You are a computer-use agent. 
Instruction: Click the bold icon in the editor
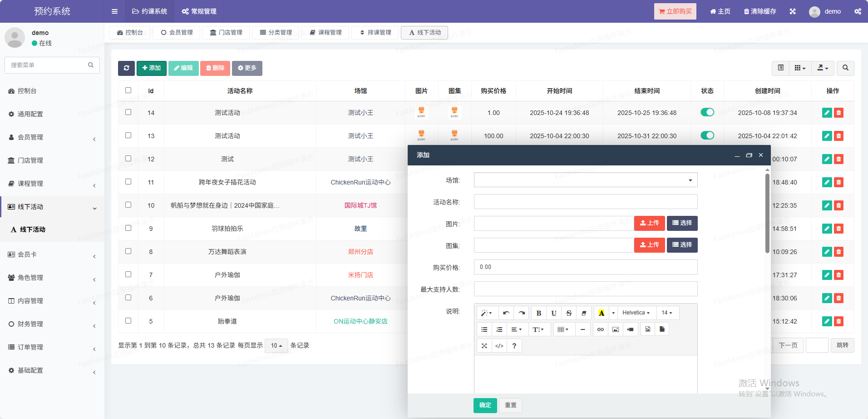[538, 313]
